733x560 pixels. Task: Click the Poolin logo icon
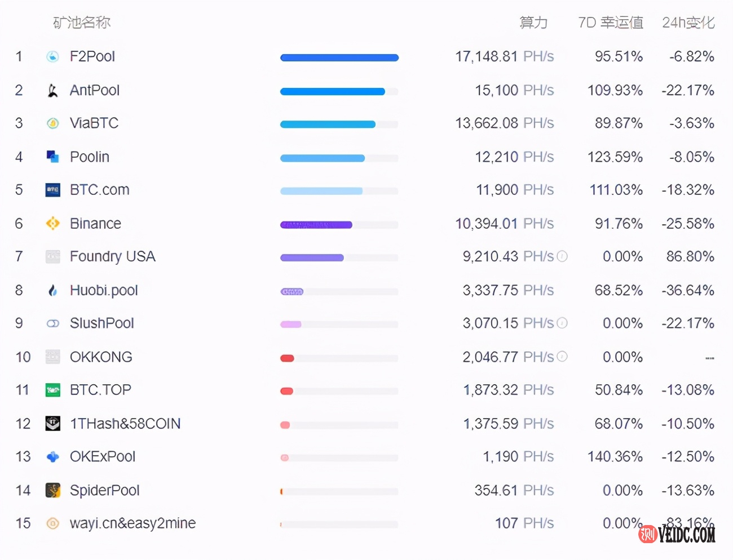pyautogui.click(x=52, y=157)
